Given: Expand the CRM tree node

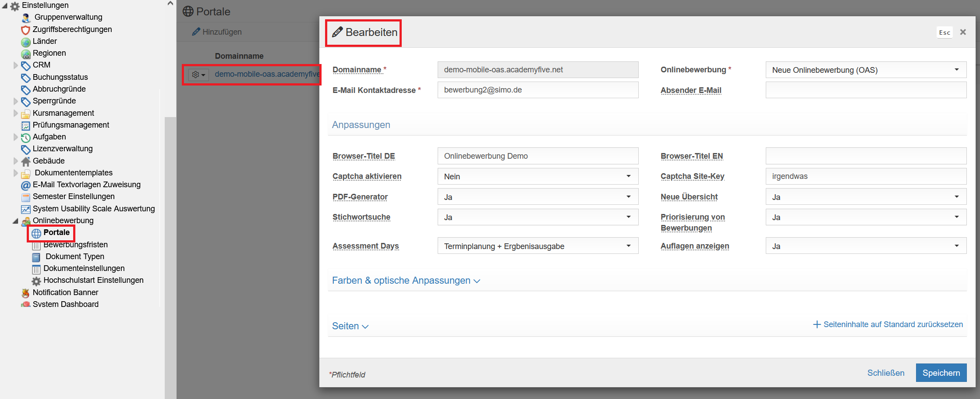Looking at the screenshot, I should [16, 65].
